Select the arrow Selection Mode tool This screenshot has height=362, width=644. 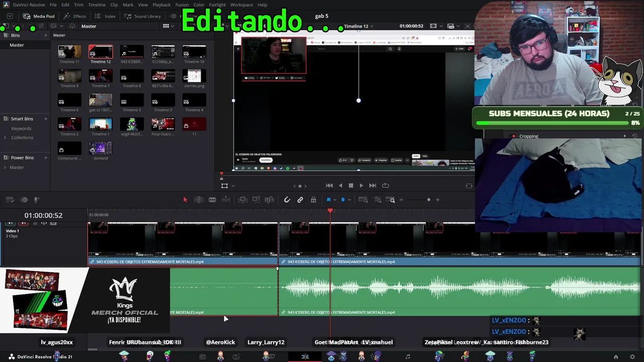[x=185, y=200]
